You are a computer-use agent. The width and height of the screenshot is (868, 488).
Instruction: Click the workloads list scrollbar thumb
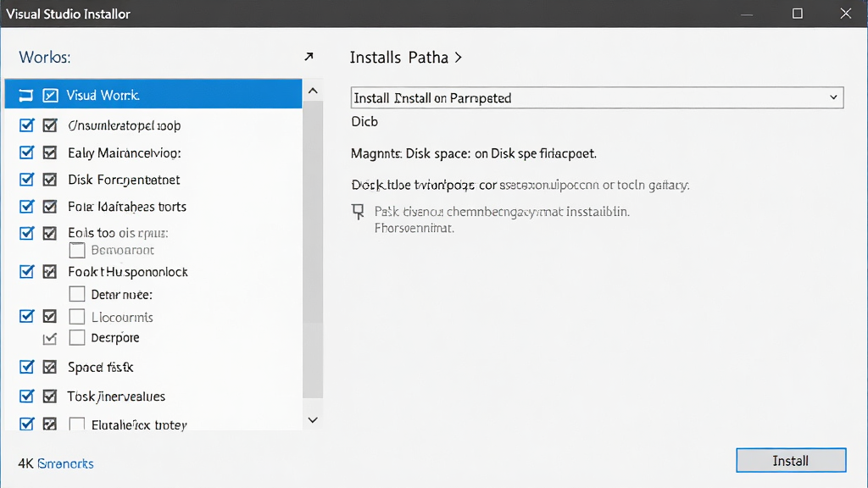(313, 249)
